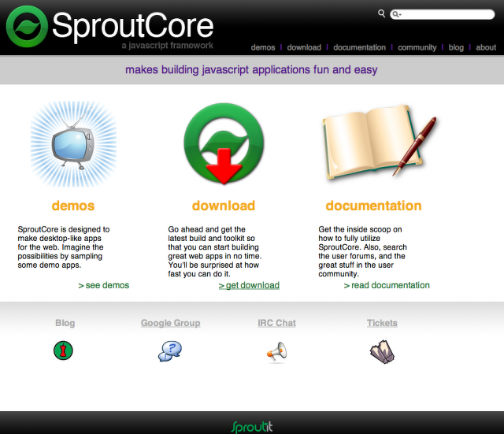Open community in the top navigation
This screenshot has height=434, width=504.
417,47
